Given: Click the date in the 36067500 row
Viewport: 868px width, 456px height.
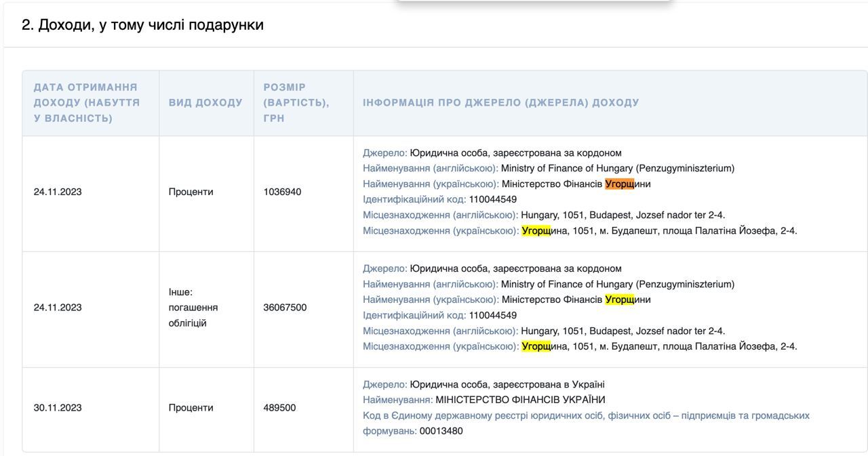Looking at the screenshot, I should click(x=58, y=308).
